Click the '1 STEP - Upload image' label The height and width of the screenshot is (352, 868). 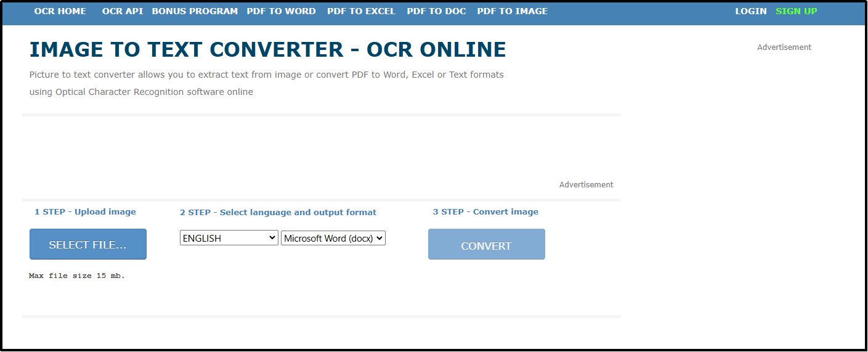click(85, 211)
